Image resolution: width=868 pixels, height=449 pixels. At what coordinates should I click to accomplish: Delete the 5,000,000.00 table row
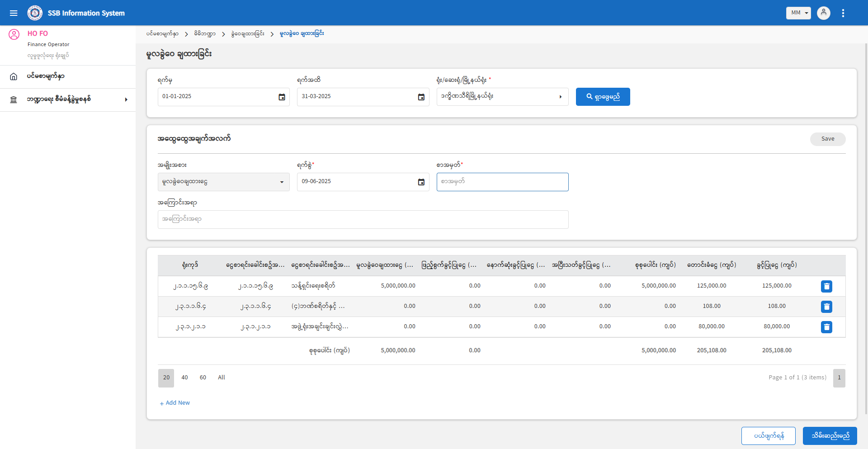coord(826,286)
